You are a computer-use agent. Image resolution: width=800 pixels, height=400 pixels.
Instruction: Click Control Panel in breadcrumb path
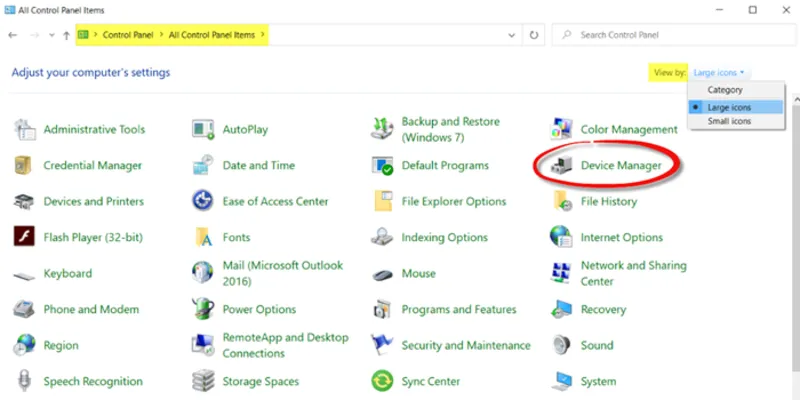(129, 35)
